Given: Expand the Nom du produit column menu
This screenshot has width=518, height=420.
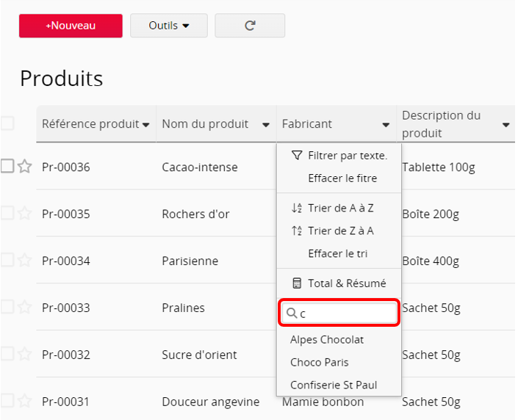Looking at the screenshot, I should [265, 125].
